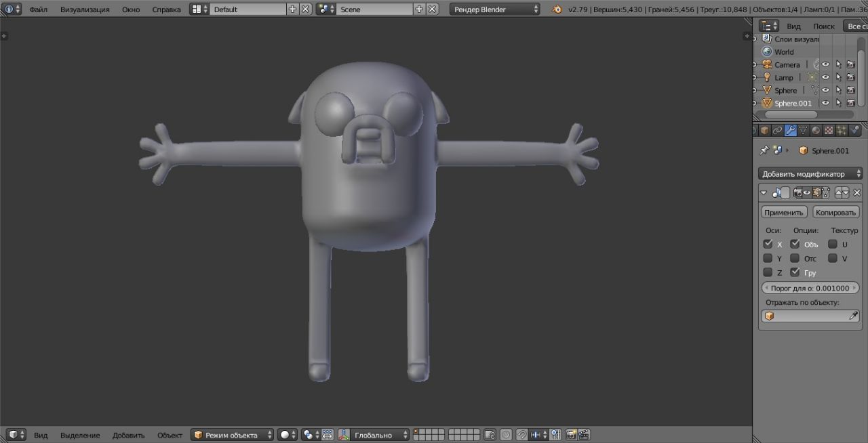Enable the Z axis mirror checkbox
Viewport: 868px width, 443px height.
(x=768, y=272)
